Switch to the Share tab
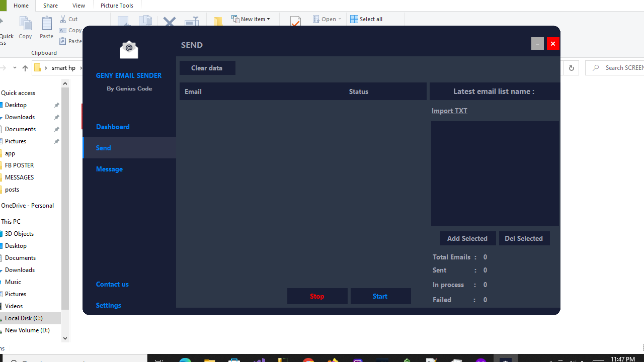The image size is (644, 362). (50, 5)
